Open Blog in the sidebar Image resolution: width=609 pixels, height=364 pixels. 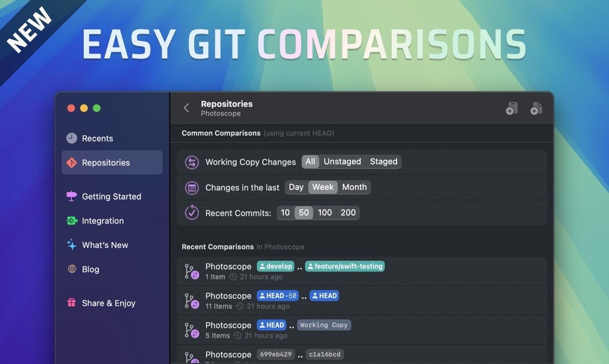pos(112,269)
